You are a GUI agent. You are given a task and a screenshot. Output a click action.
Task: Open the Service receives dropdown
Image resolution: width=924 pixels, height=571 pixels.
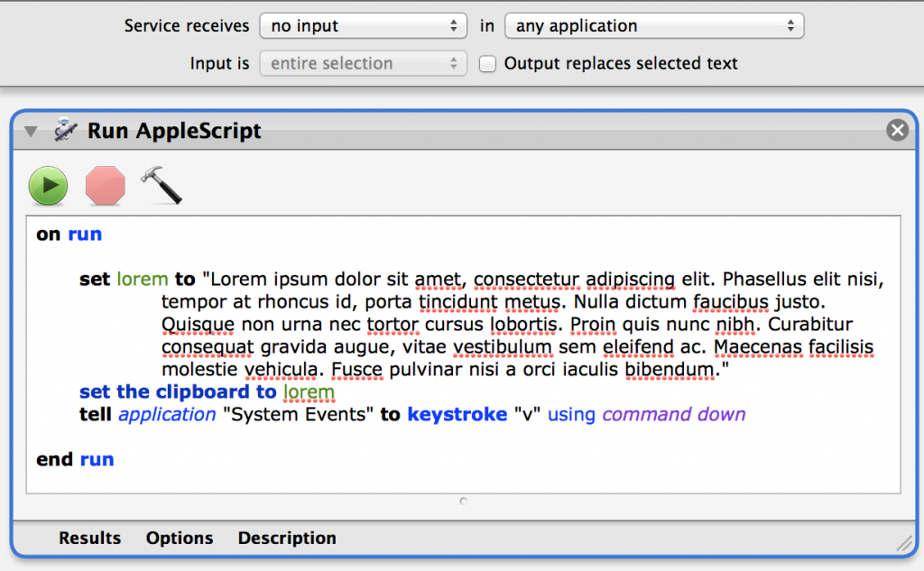(x=363, y=25)
